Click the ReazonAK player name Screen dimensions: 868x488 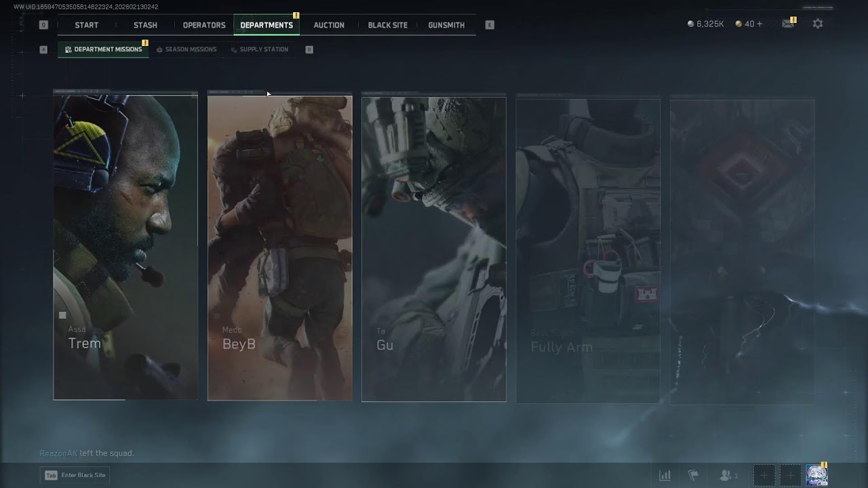(x=58, y=453)
